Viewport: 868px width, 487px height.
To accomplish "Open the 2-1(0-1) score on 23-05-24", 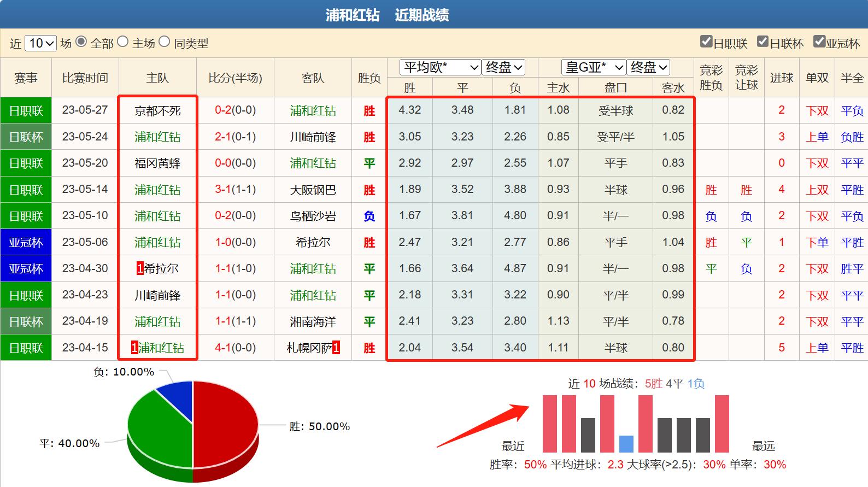I will [235, 137].
